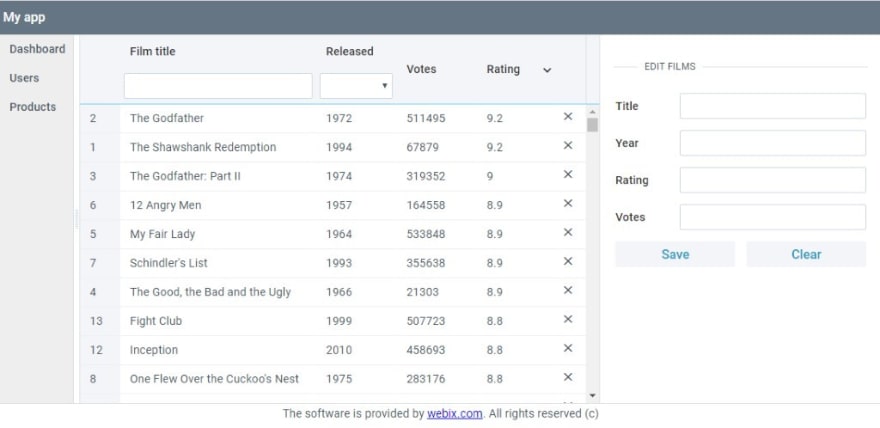Delete The Good, the Bad and the Ugly row
880x428 pixels.
(x=567, y=290)
